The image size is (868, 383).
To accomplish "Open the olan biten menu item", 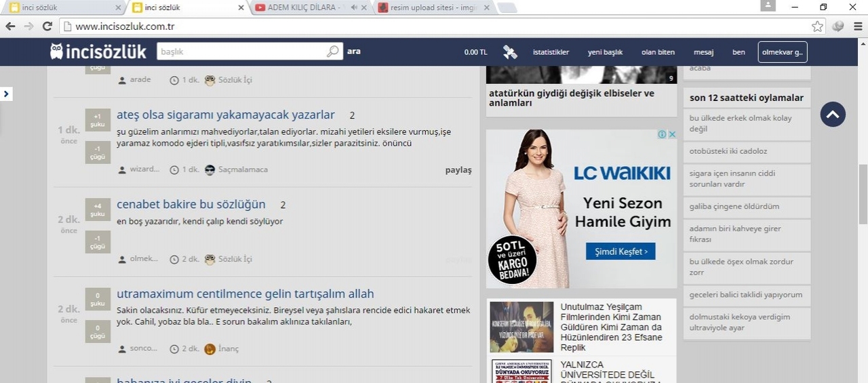I will 658,52.
